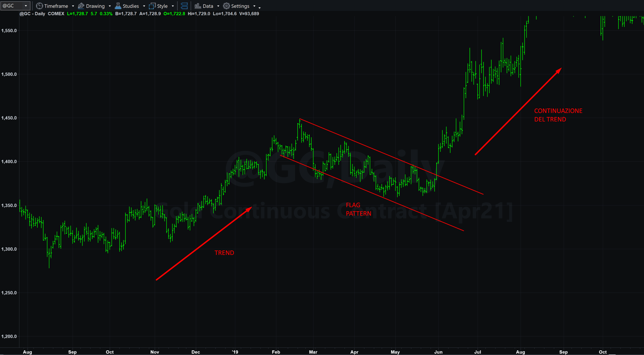Click the Apr label on time axis
This screenshot has height=355, width=644.
[354, 352]
